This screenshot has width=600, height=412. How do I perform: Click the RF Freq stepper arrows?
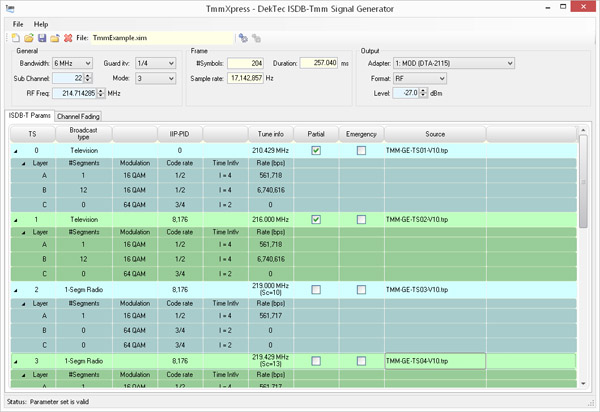tap(101, 93)
